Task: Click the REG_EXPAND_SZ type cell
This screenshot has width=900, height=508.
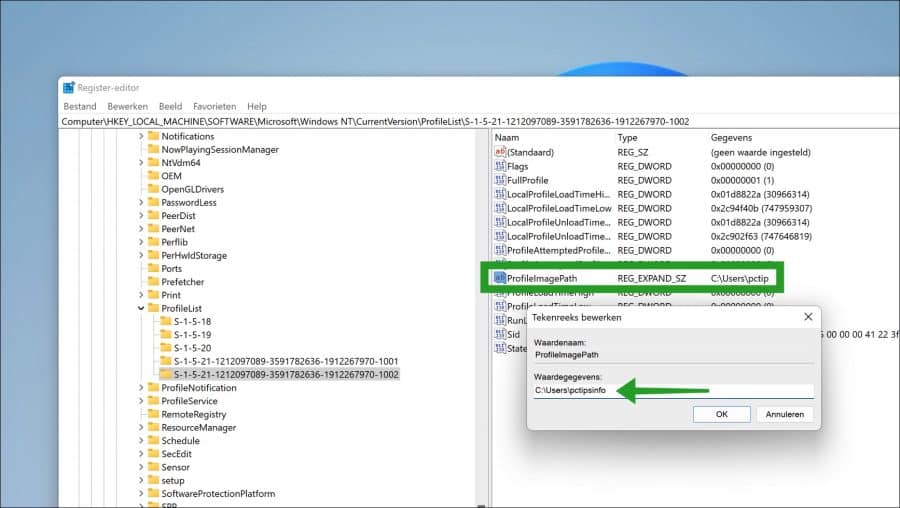Action: coord(651,278)
